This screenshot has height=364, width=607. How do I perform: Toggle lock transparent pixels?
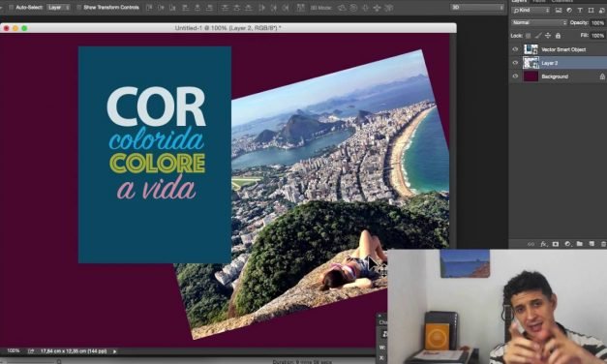(528, 36)
